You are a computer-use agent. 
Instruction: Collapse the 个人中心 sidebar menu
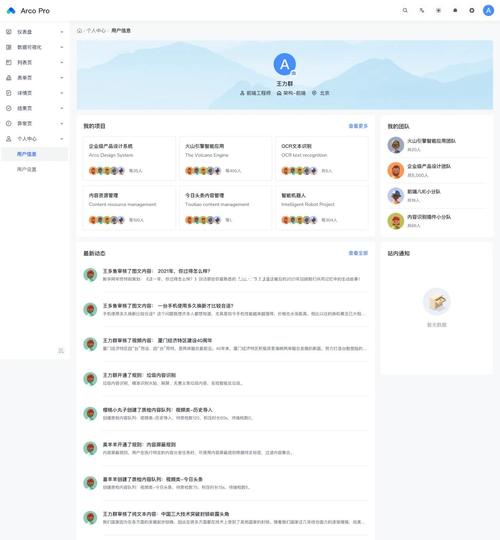pyautogui.click(x=34, y=139)
